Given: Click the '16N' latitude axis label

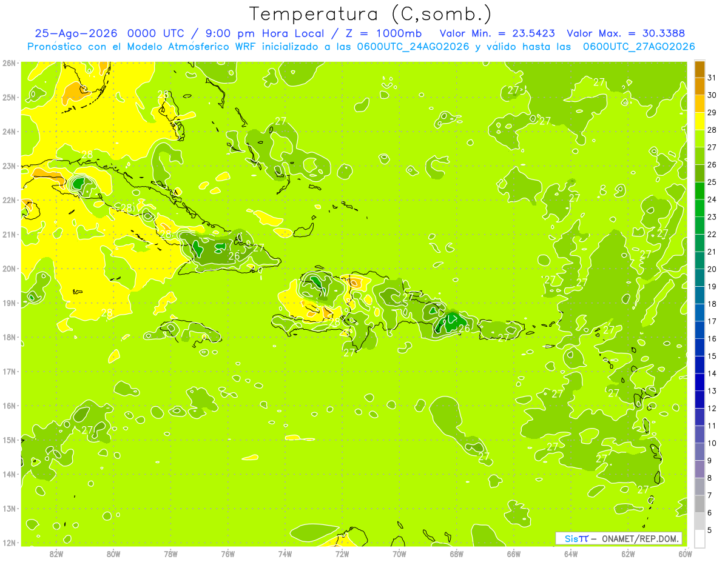Looking at the screenshot, I should pyautogui.click(x=9, y=406).
